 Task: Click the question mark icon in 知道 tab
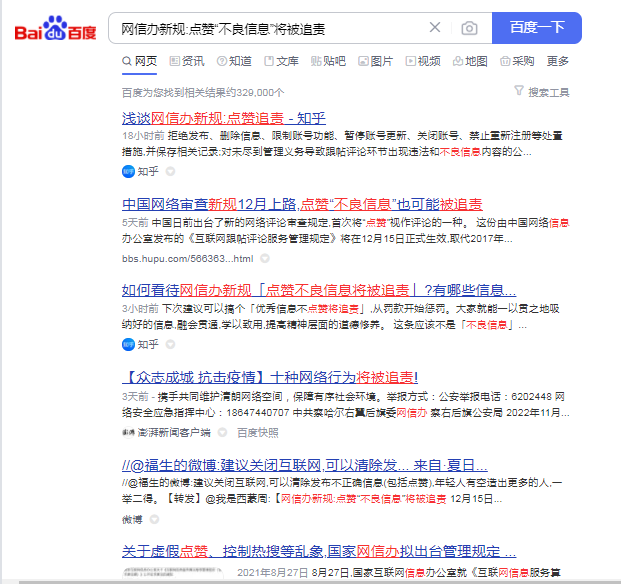pos(222,61)
